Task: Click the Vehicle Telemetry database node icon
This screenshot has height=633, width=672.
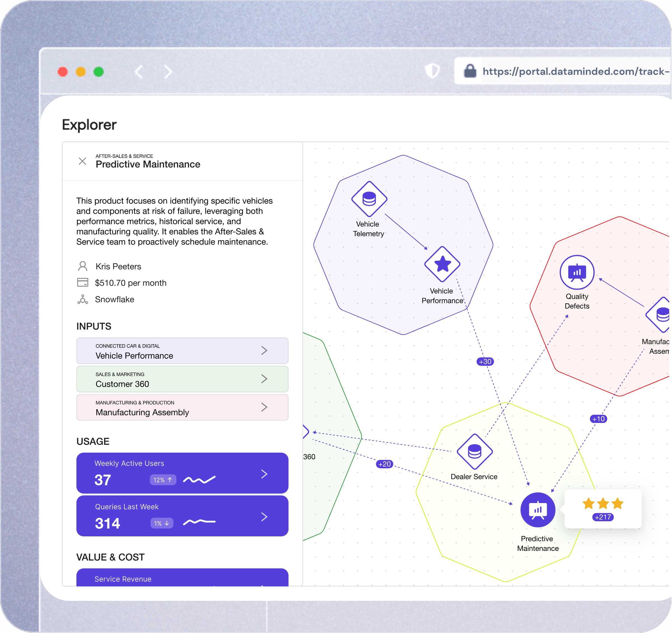Action: pyautogui.click(x=369, y=199)
